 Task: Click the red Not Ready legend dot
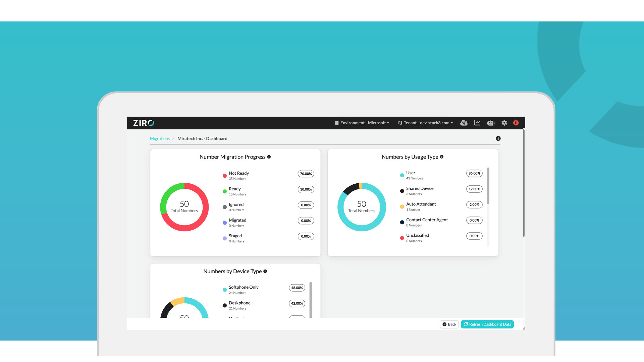tap(225, 176)
